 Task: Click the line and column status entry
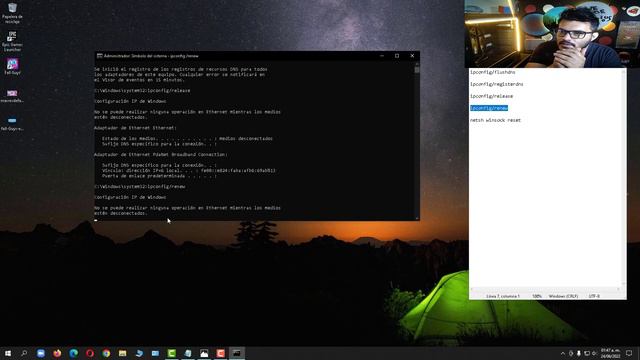tap(503, 296)
